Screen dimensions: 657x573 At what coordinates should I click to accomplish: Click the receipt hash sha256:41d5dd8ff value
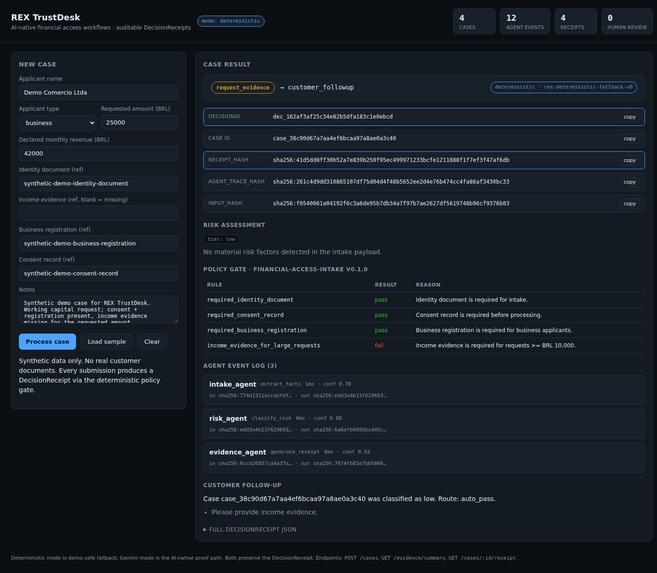tap(391, 160)
